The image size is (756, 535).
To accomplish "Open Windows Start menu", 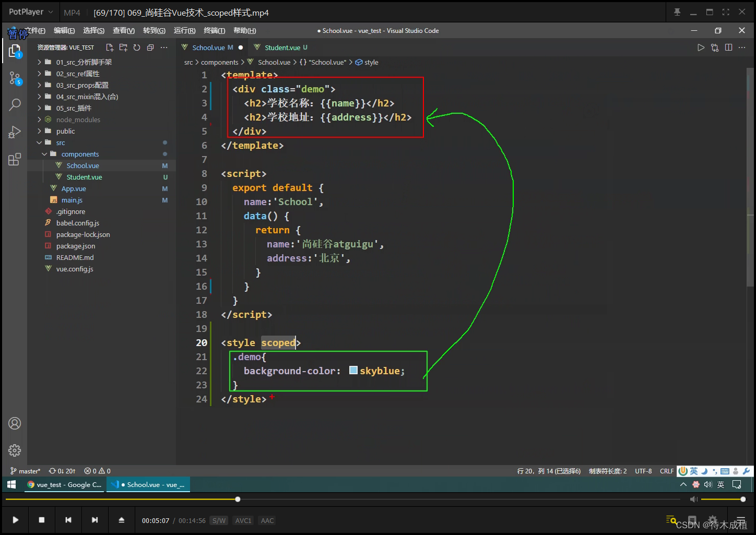I will (11, 484).
